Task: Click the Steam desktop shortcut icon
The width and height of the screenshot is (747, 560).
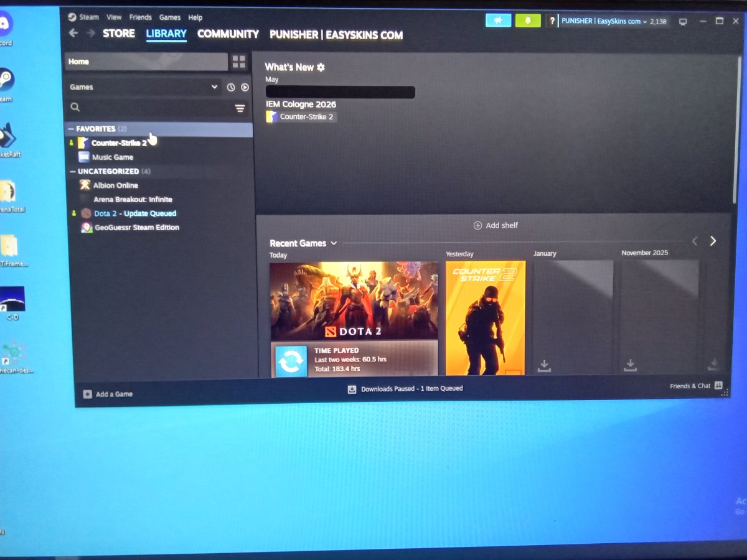Action: pos(6,80)
